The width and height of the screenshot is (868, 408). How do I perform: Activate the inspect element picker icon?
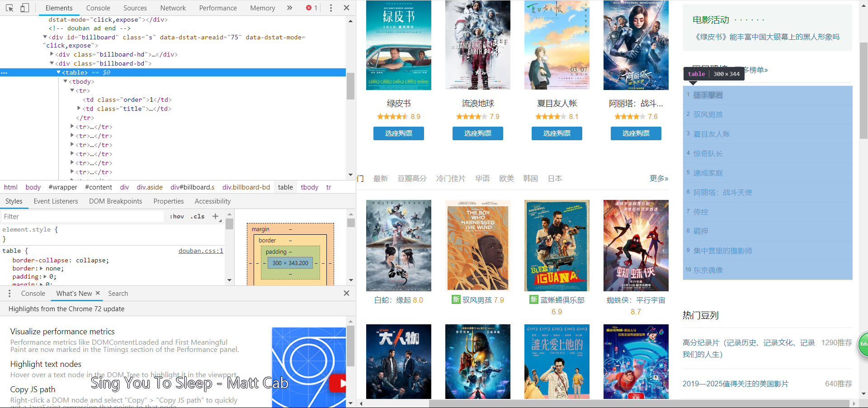click(9, 8)
